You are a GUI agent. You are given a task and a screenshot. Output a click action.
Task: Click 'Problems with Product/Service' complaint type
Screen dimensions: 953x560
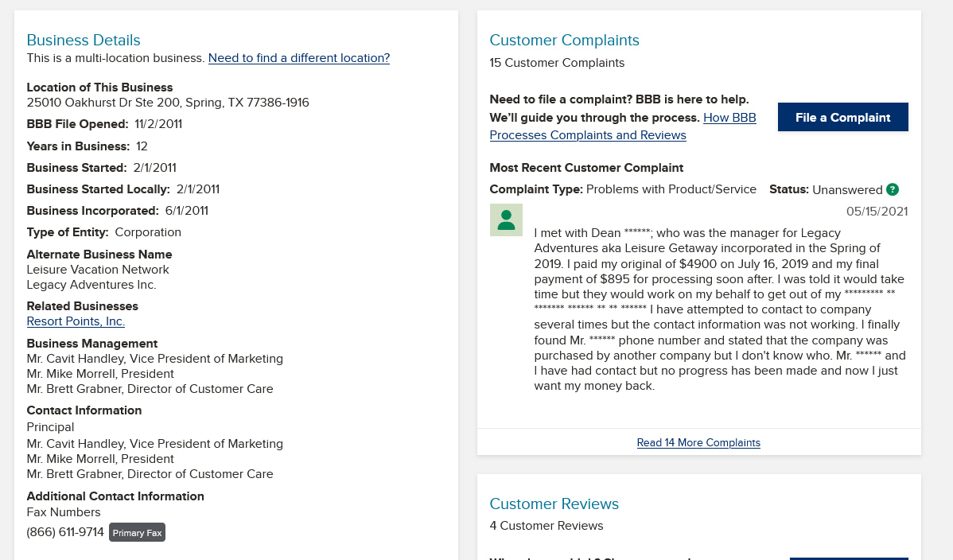tap(671, 189)
